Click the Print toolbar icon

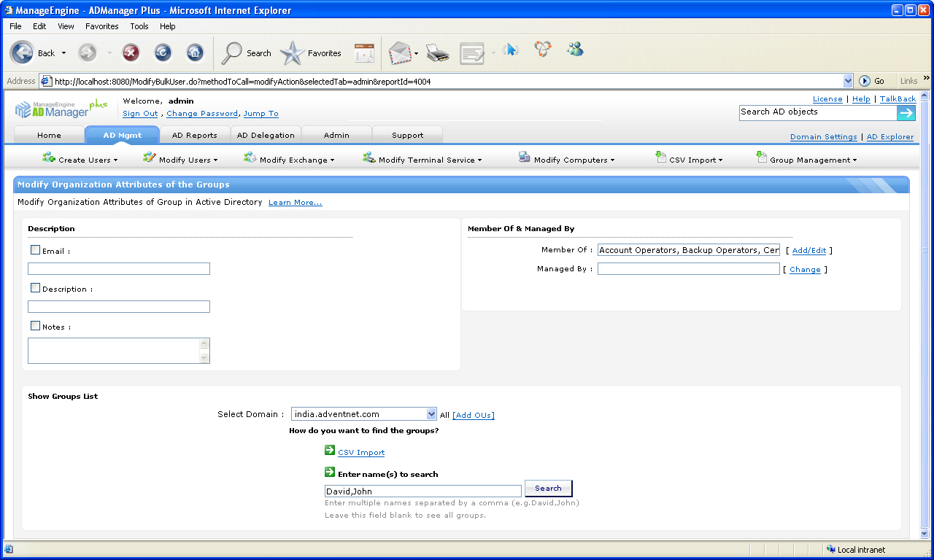pos(437,52)
